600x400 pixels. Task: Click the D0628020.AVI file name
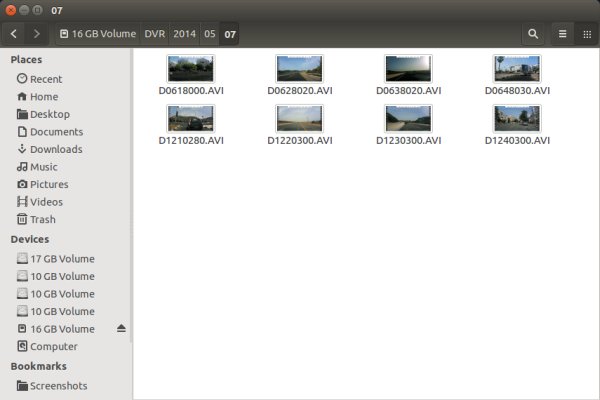[300, 91]
